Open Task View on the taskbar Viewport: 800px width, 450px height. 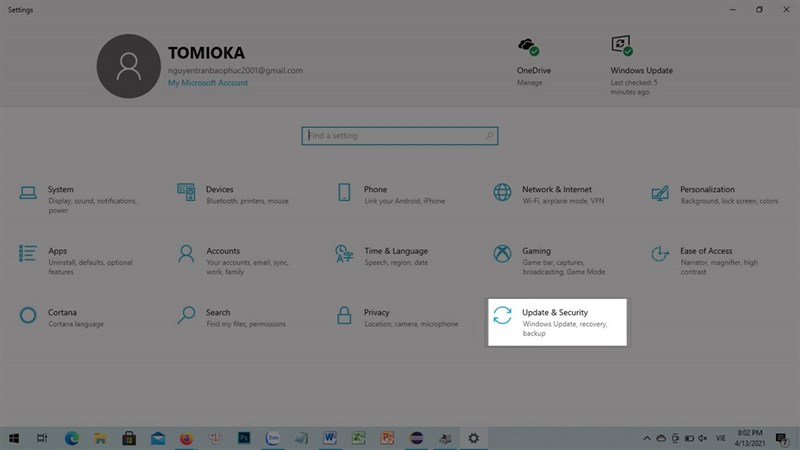pos(42,438)
